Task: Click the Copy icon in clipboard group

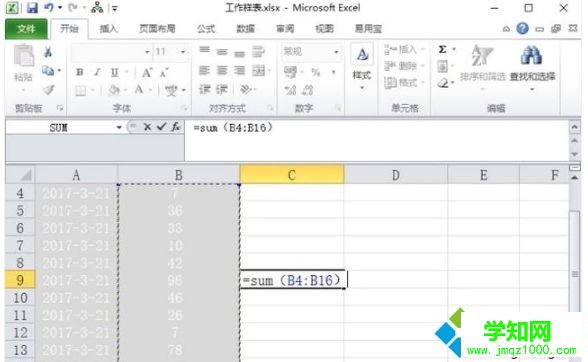Action: coord(48,71)
